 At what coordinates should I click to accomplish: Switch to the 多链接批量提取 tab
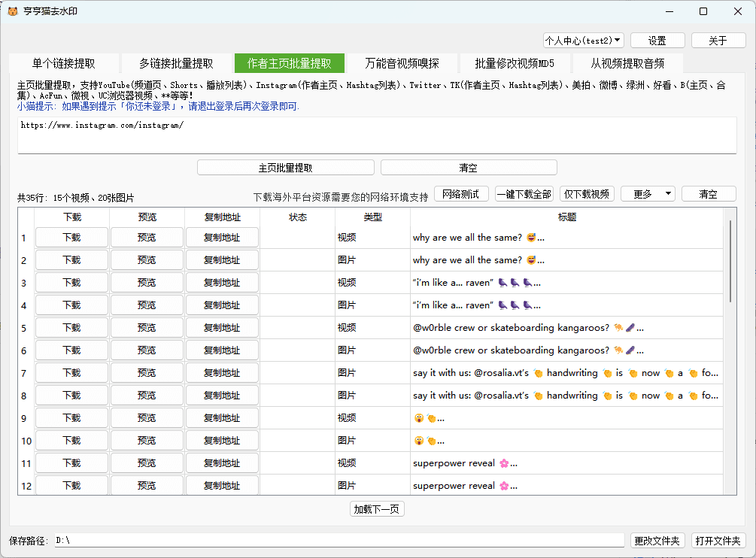[x=177, y=63]
